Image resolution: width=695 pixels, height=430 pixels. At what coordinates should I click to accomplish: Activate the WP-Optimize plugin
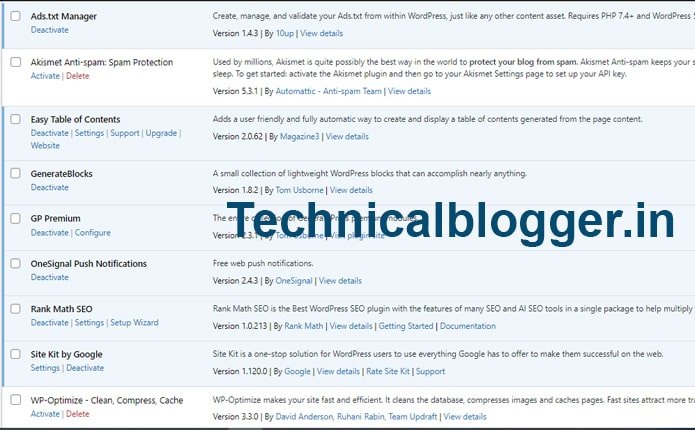[x=45, y=414]
